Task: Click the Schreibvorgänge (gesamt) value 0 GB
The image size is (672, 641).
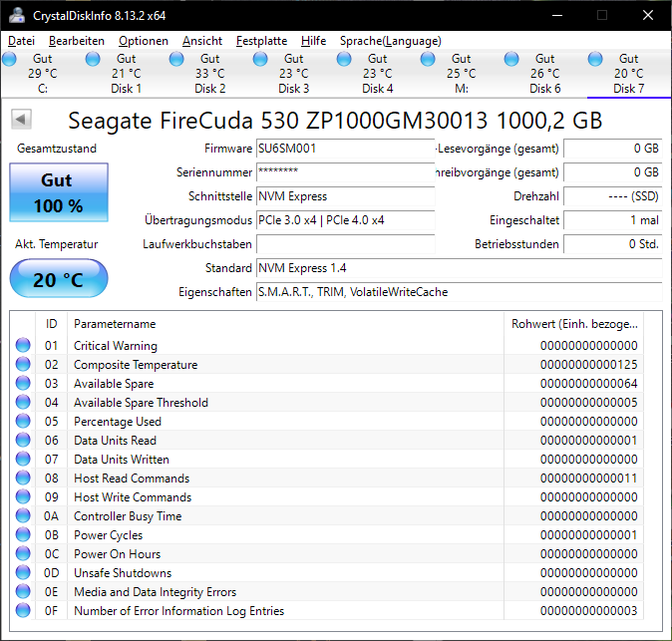Action: pos(613,172)
